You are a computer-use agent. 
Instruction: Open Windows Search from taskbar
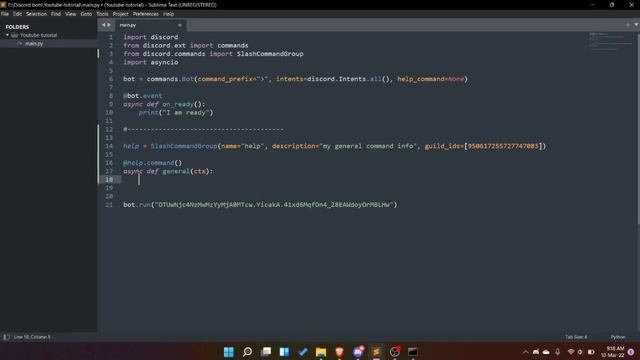pyautogui.click(x=247, y=352)
